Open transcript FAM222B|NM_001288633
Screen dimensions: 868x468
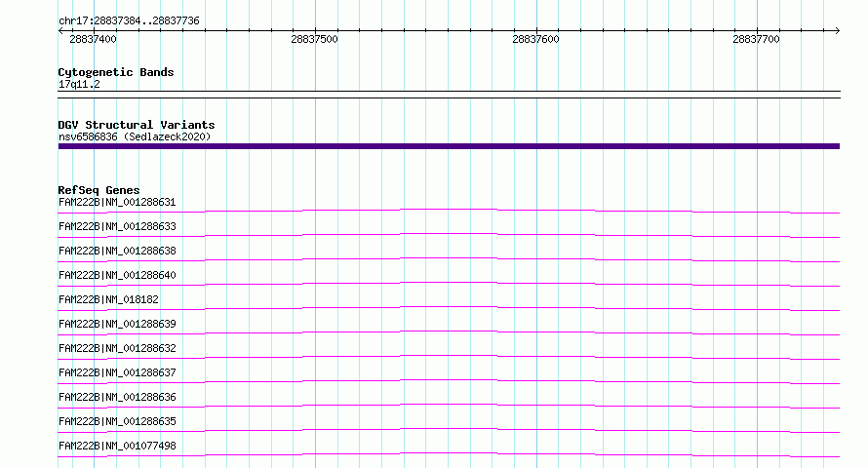pyautogui.click(x=117, y=226)
